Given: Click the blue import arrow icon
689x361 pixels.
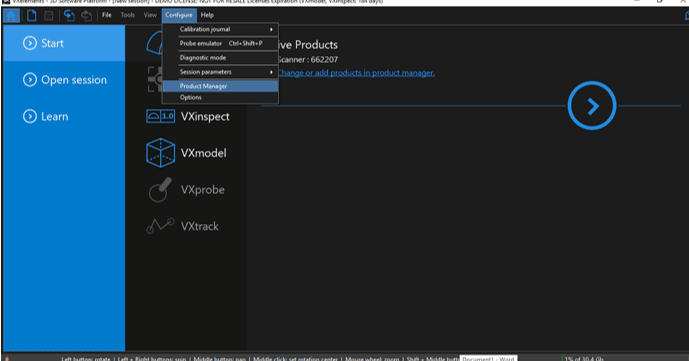Looking at the screenshot, I should pyautogui.click(x=69, y=16).
